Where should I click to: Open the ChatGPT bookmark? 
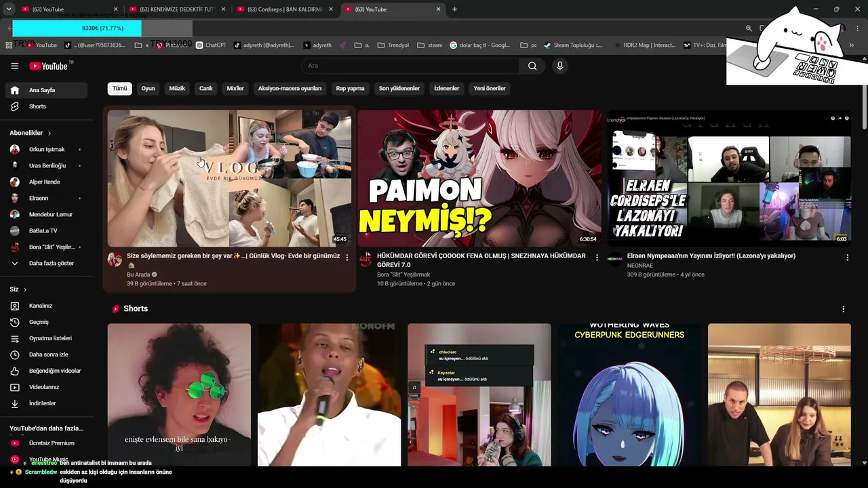click(211, 45)
